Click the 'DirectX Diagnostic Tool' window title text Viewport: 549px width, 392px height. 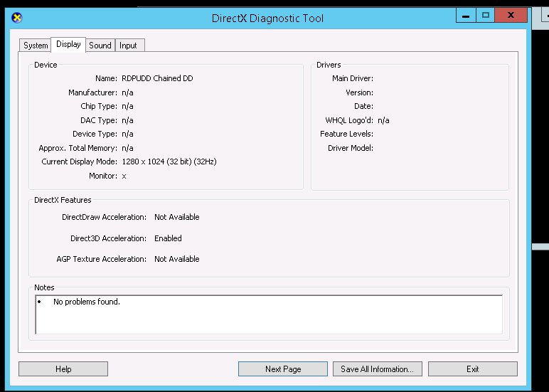pos(268,18)
